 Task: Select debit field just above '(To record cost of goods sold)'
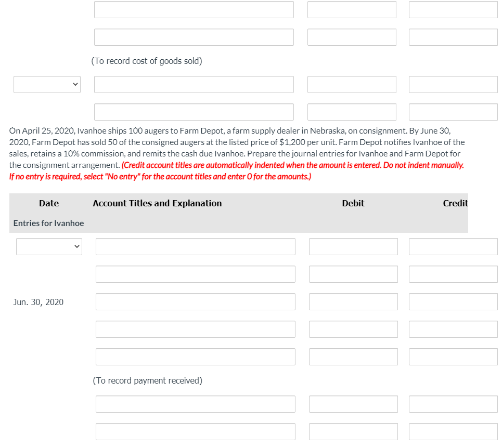point(352,37)
